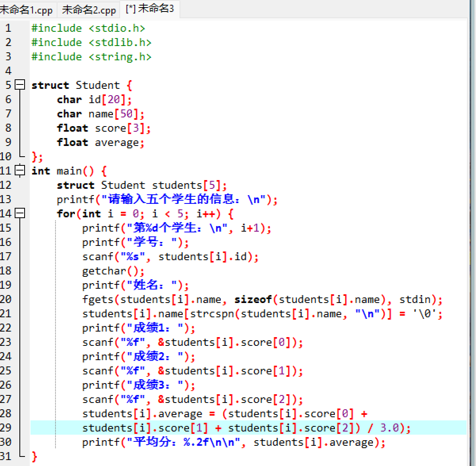Click line number 1 in gutter
Viewport: 476px width, 466px height.
click(x=8, y=28)
